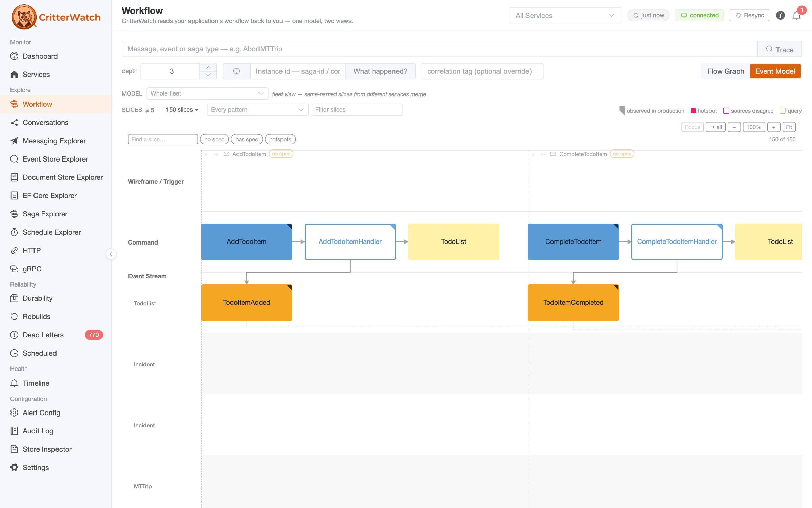
Task: Toggle the 'no spec' filter chip
Action: (215, 139)
